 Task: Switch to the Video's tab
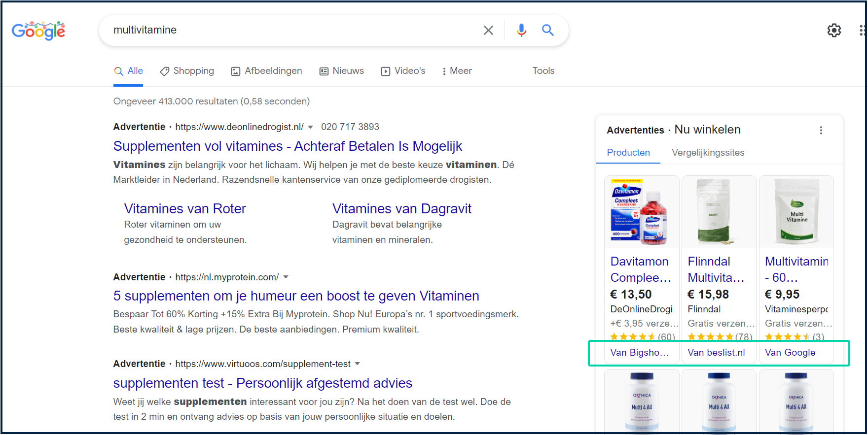click(403, 71)
